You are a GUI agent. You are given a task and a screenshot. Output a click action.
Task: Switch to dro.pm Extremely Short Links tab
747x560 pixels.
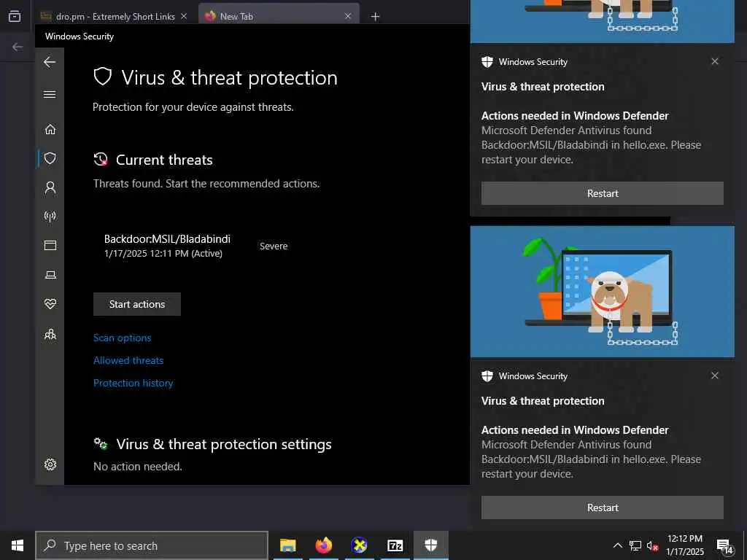pyautogui.click(x=115, y=17)
